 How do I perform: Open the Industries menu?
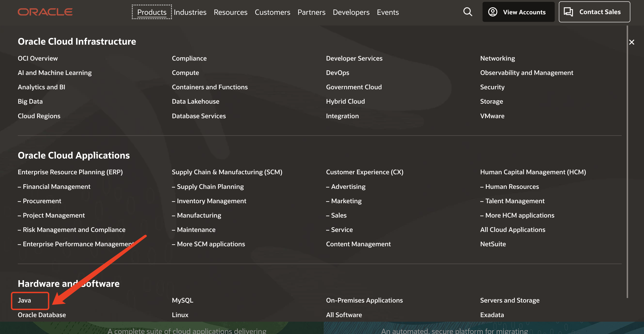pos(190,12)
